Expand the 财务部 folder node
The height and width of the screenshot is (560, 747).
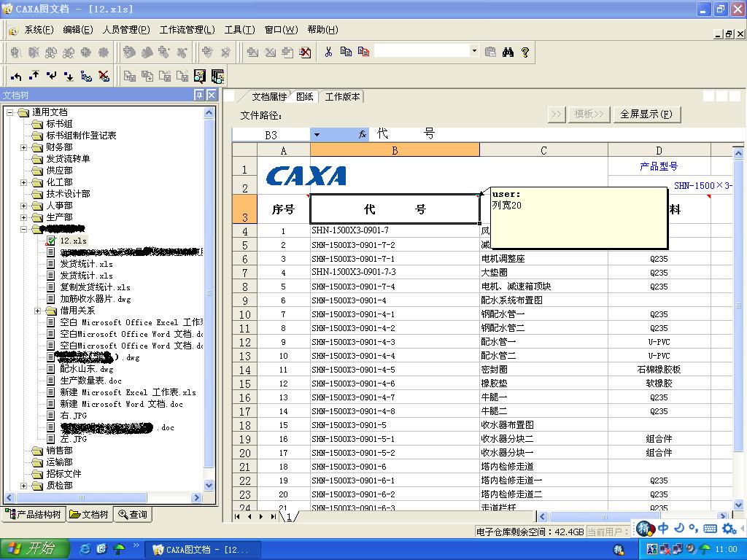(x=23, y=147)
